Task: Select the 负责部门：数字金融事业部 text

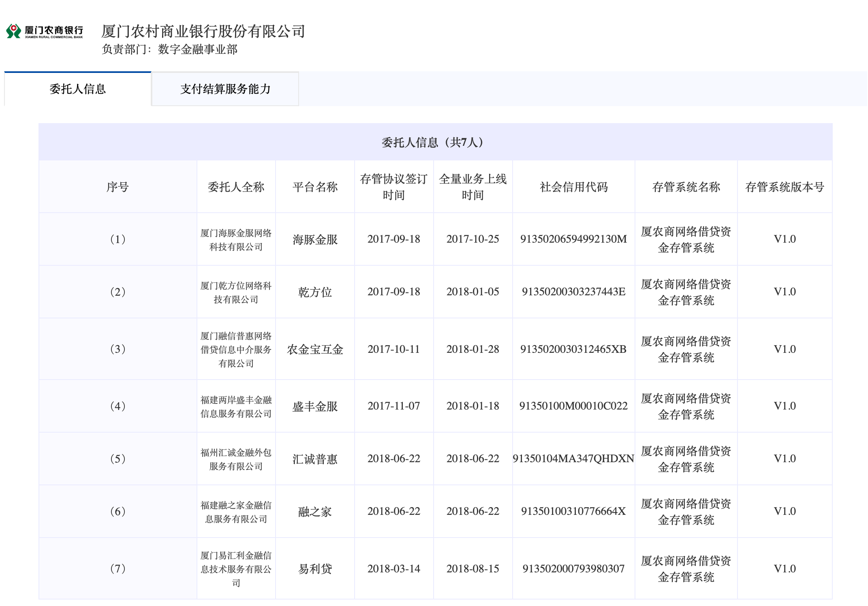Action: pos(169,49)
